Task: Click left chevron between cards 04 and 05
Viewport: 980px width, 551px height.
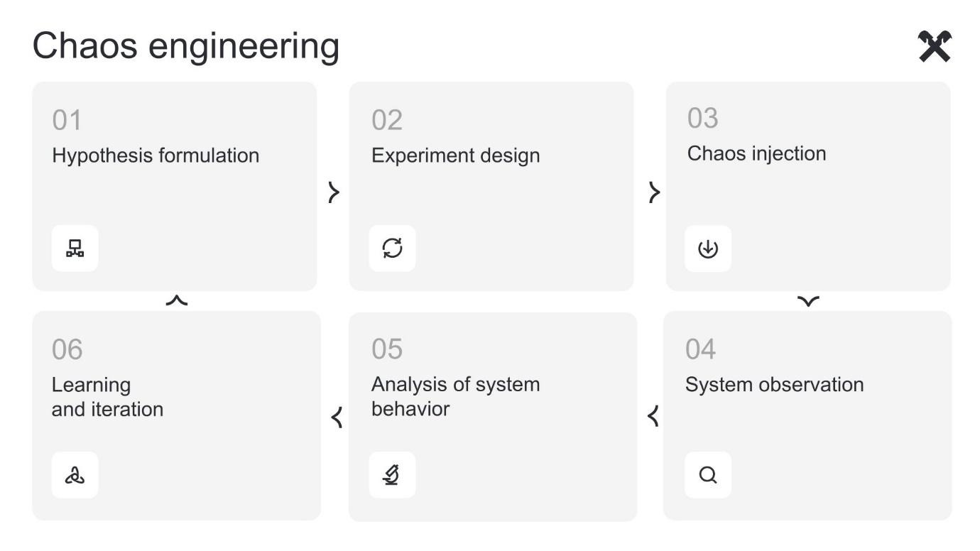Action: click(x=654, y=416)
